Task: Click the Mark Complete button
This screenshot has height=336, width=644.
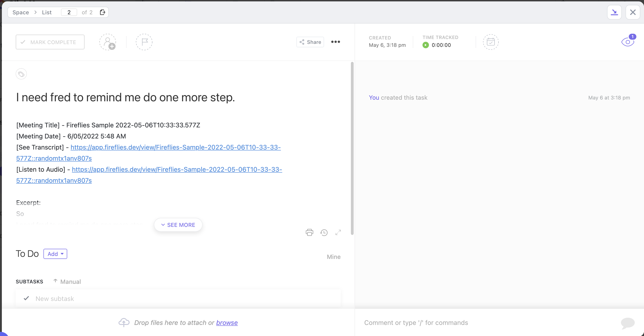Action: click(x=50, y=42)
